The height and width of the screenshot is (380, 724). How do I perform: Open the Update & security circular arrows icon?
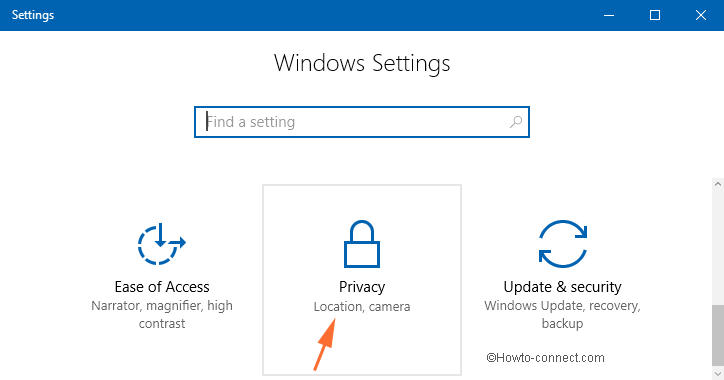point(562,244)
